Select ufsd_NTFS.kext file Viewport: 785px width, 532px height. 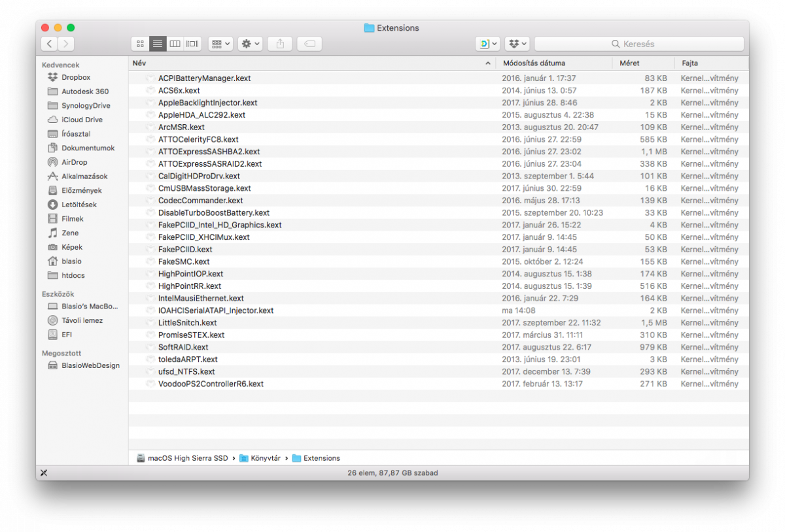pos(438,371)
